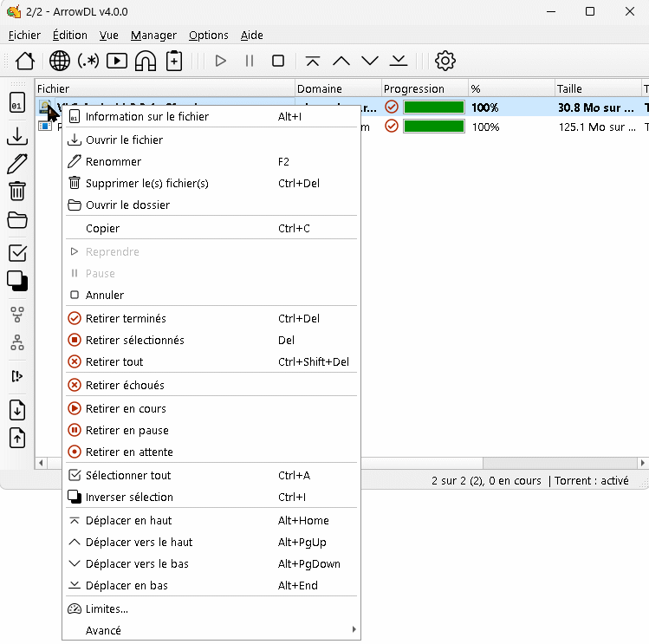Image resolution: width=649 pixels, height=644 pixels.
Task: Expand the Avancé submenu
Action: click(211, 630)
